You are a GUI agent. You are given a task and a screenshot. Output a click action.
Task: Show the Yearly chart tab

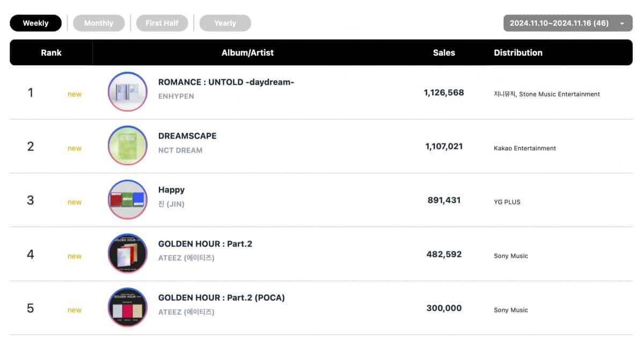pos(225,23)
